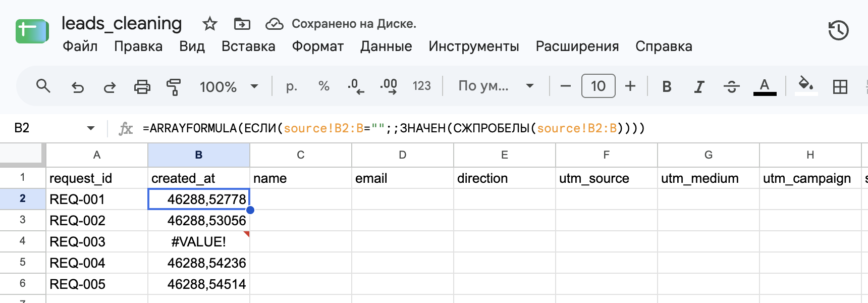The width and height of the screenshot is (868, 303).
Task: Select cell REQ-003
Action: click(x=97, y=242)
